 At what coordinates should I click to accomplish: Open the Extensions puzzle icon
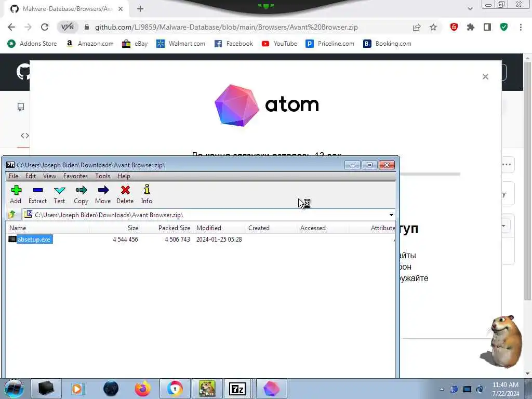(x=470, y=27)
